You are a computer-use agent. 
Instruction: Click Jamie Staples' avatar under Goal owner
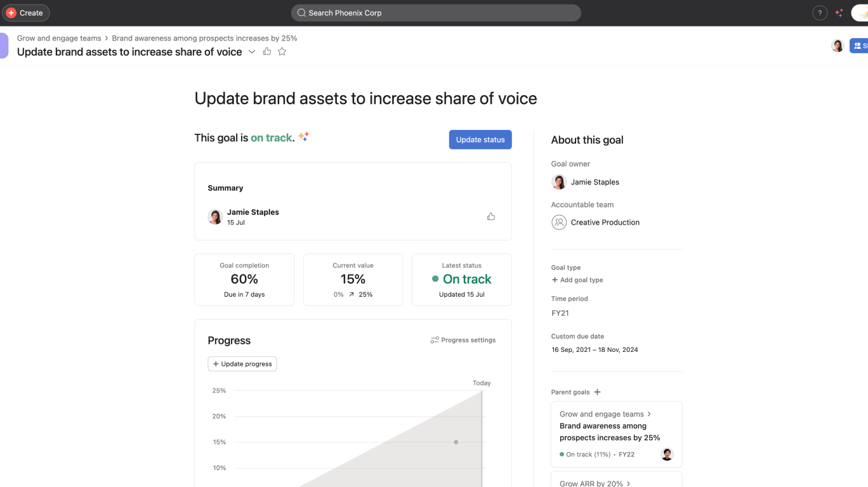pyautogui.click(x=559, y=182)
